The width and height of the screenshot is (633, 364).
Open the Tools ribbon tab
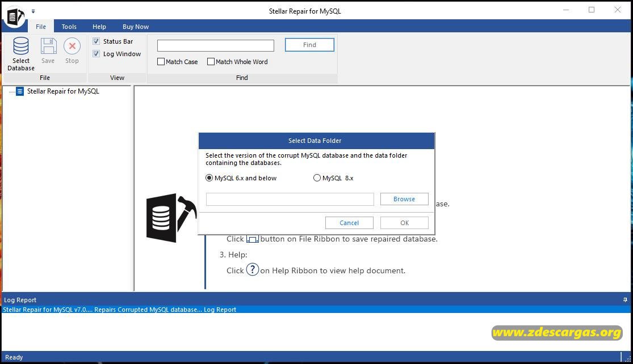pos(69,27)
